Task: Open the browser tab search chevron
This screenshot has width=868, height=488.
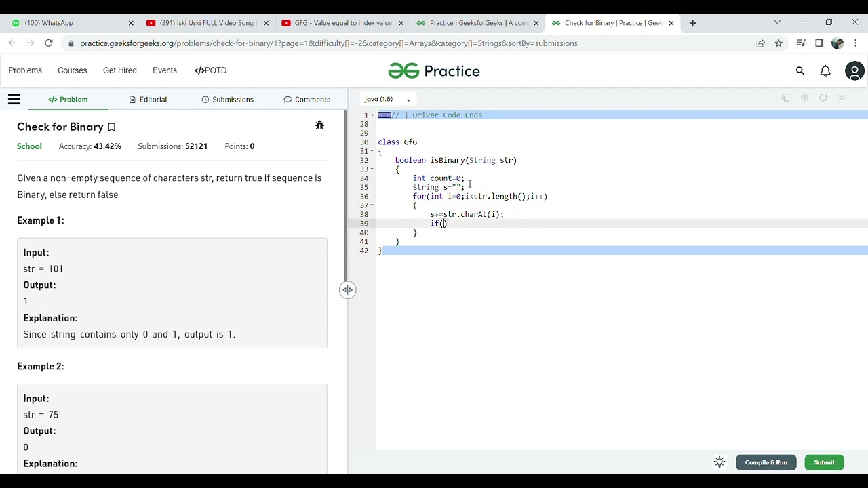Action: 777,22
